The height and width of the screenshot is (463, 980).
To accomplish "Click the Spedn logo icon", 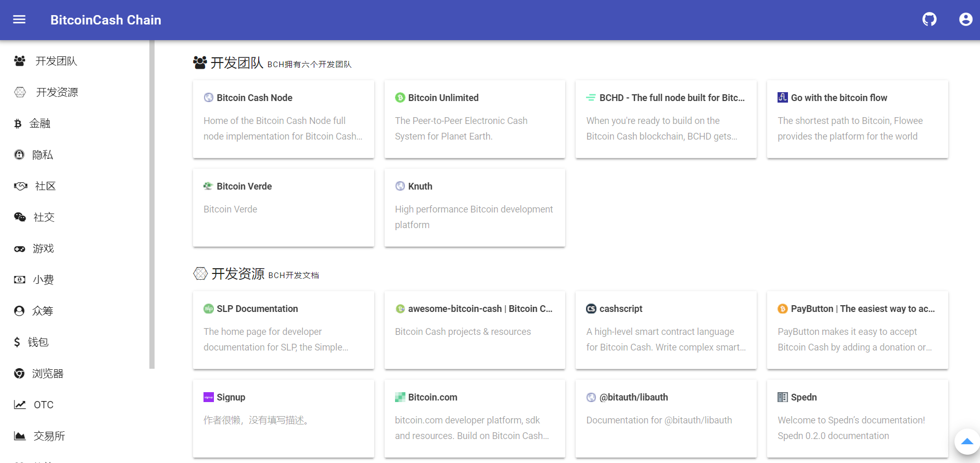I will (783, 397).
